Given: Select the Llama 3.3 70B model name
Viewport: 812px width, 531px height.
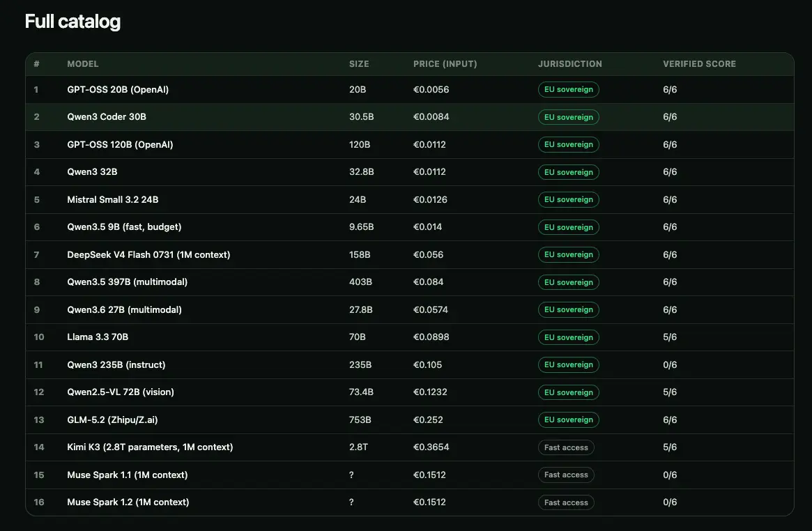Looking at the screenshot, I should pyautogui.click(x=98, y=337).
